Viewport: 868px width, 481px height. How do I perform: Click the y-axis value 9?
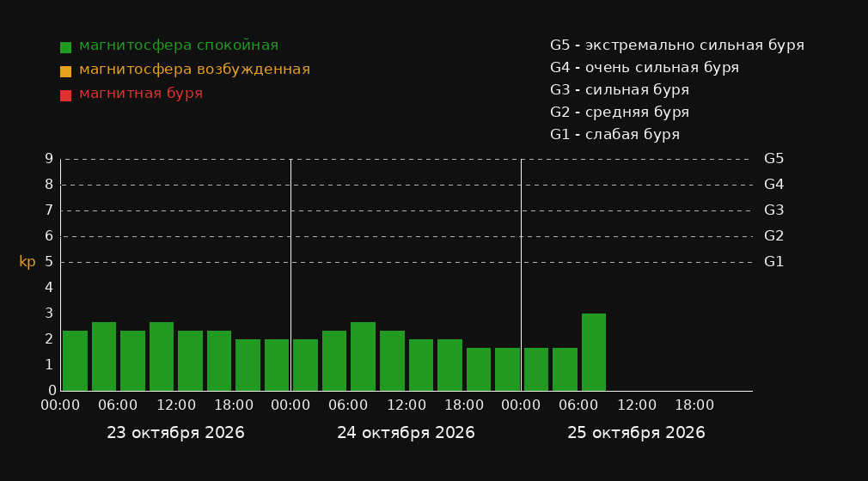pos(49,159)
